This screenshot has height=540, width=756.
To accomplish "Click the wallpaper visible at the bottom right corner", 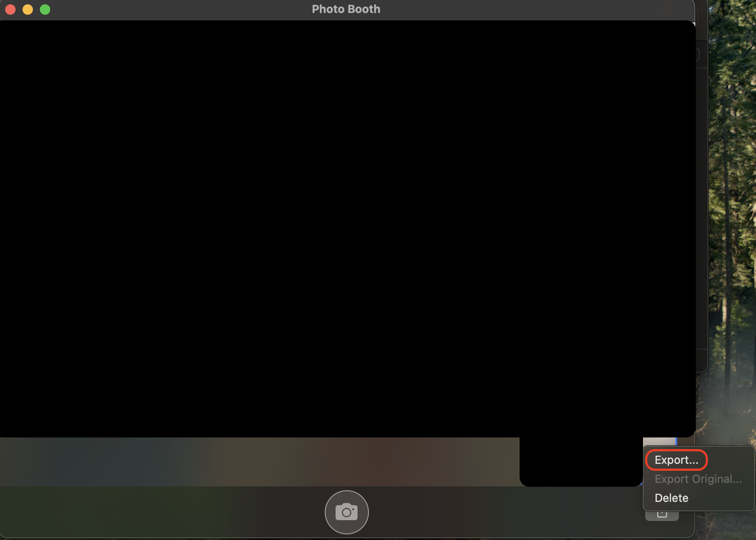I will pyautogui.click(x=736, y=532).
